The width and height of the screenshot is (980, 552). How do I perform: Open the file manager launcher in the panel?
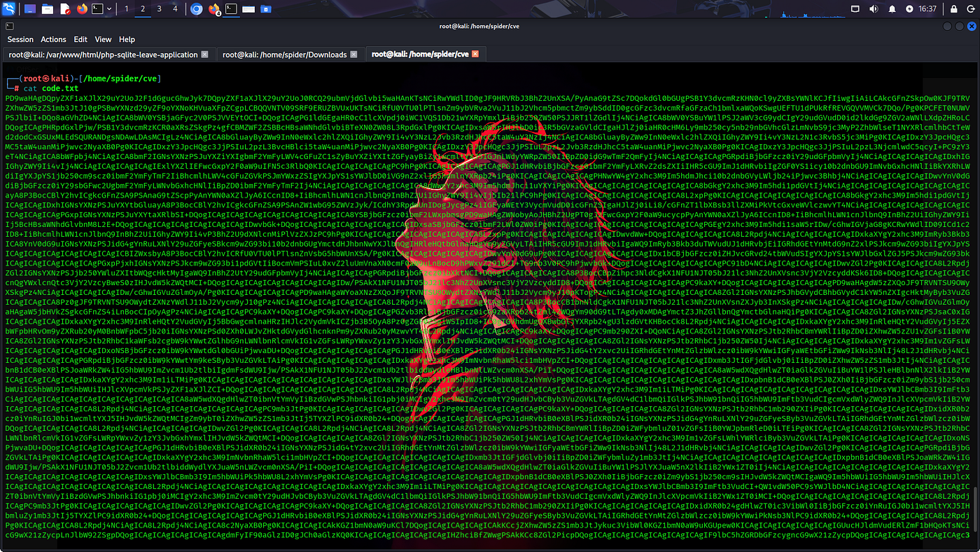48,9
